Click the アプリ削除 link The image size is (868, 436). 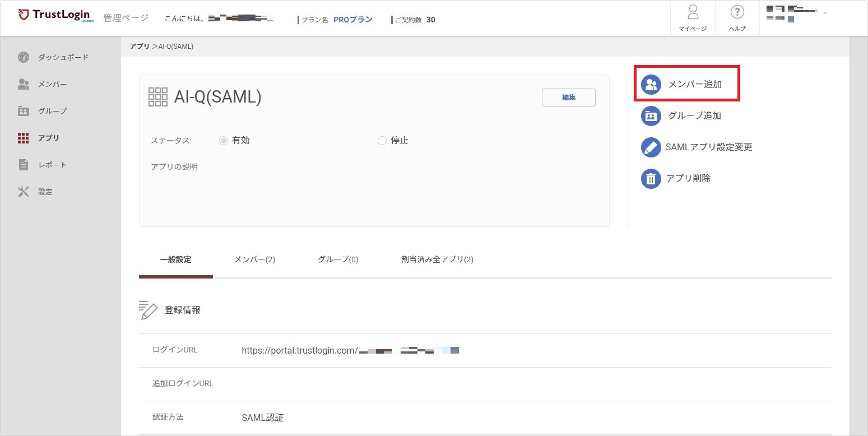(x=688, y=179)
